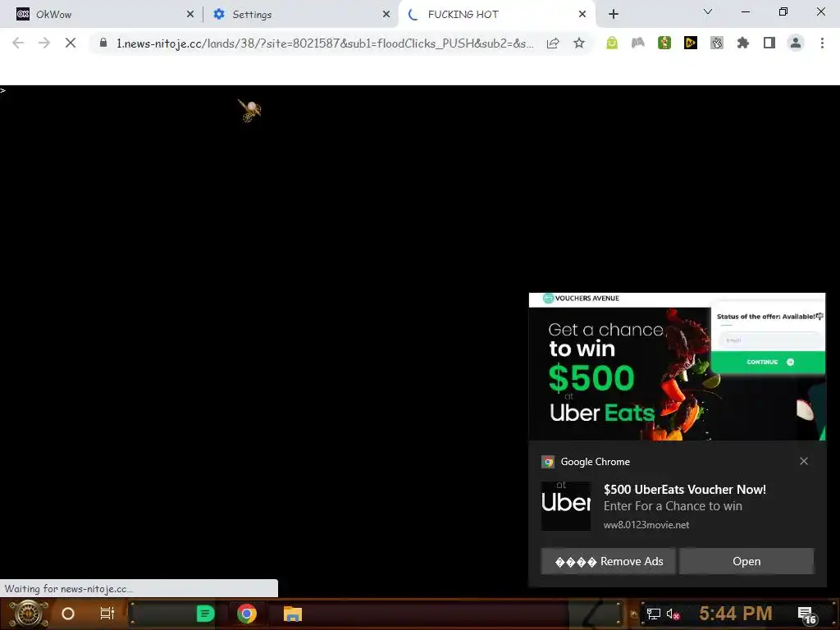Open the green shopping bag extension

[x=612, y=43]
